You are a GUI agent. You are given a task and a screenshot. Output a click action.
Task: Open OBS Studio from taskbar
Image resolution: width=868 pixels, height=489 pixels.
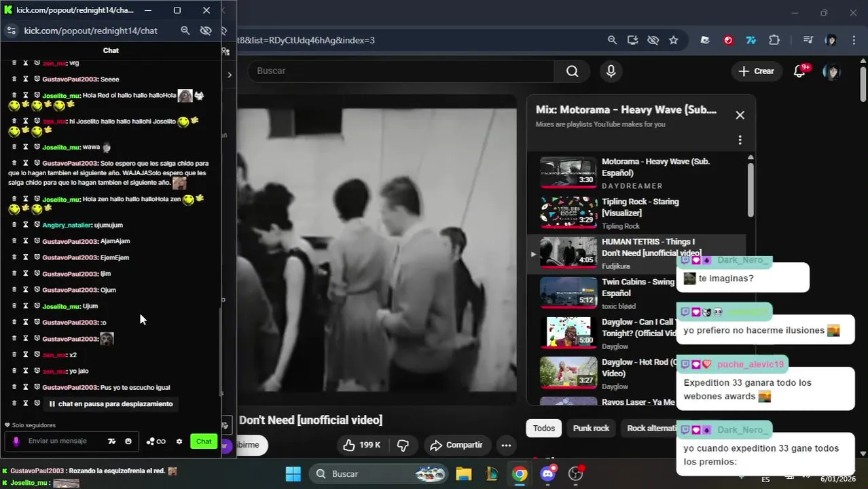576,474
